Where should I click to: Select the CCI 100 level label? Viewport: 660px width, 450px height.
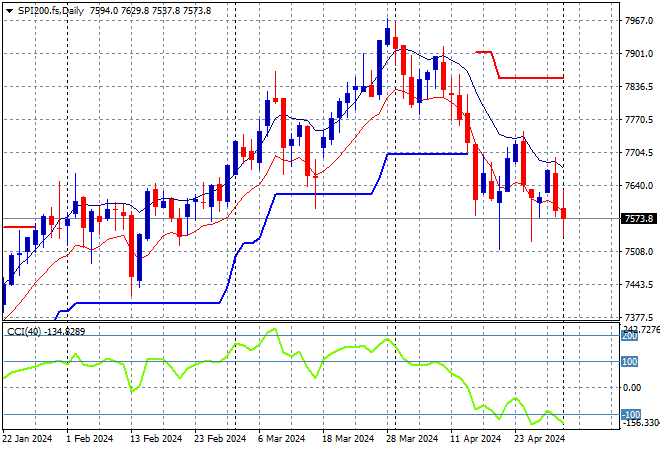pos(630,362)
